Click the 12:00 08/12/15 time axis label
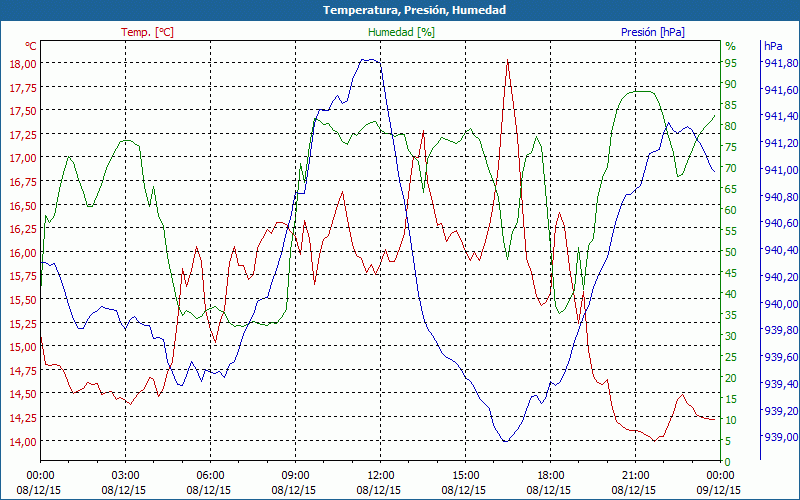Viewport: 800px width, 500px height. [x=379, y=483]
